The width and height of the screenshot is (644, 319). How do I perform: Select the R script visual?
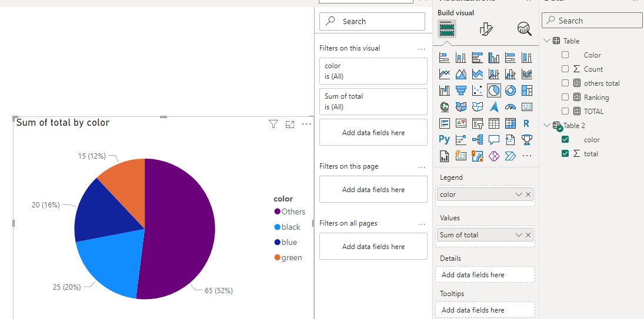(x=526, y=123)
